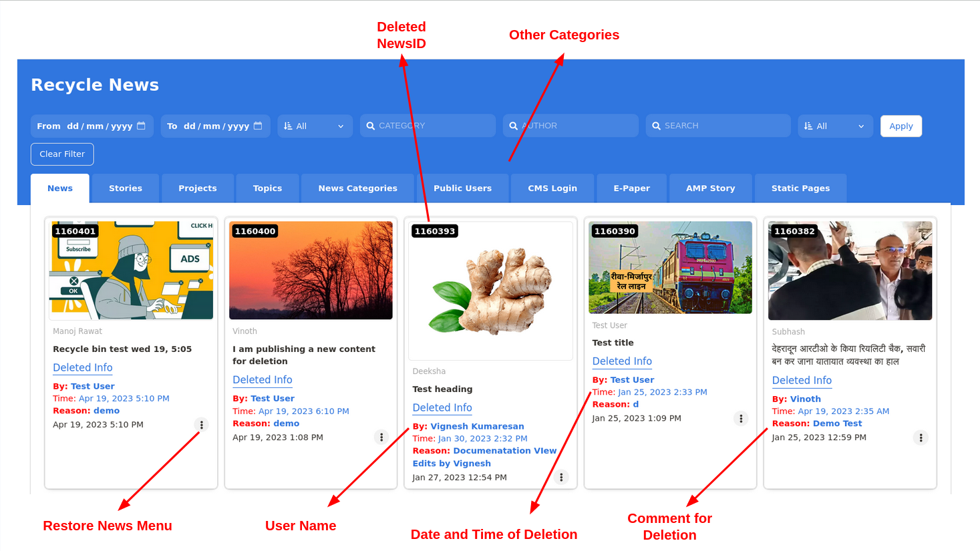Image resolution: width=980 pixels, height=551 pixels.
Task: Switch to the Stories tab
Action: tap(126, 188)
